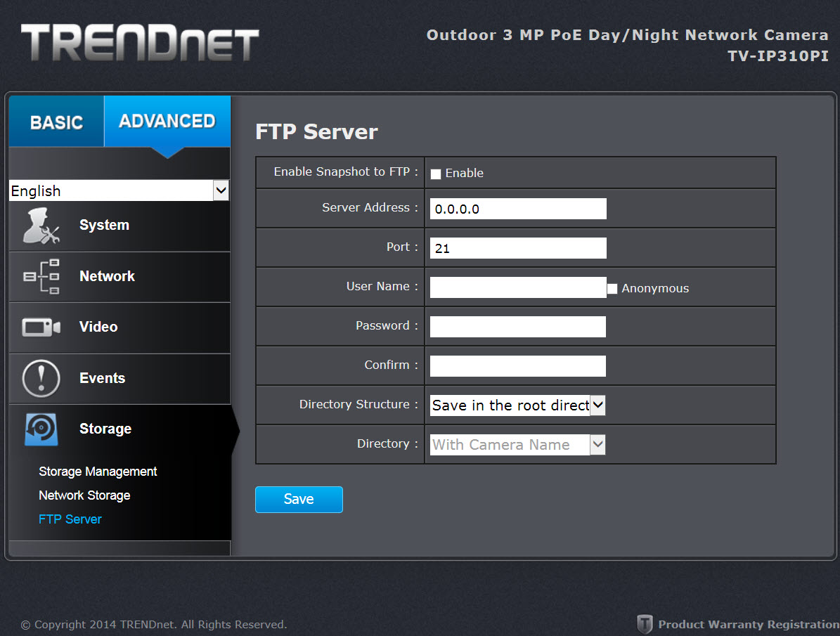Click the Events exclamation icon

[x=41, y=378]
